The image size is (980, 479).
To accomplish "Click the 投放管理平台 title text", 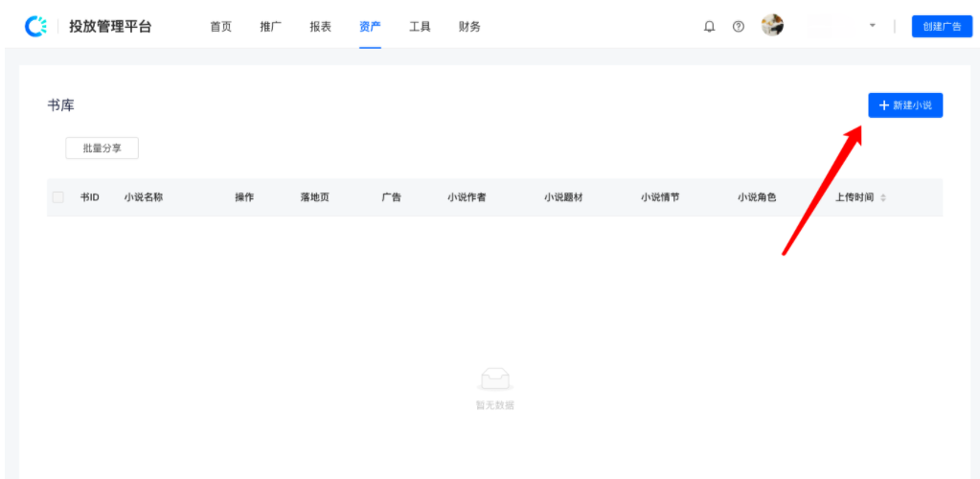I will 110,27.
